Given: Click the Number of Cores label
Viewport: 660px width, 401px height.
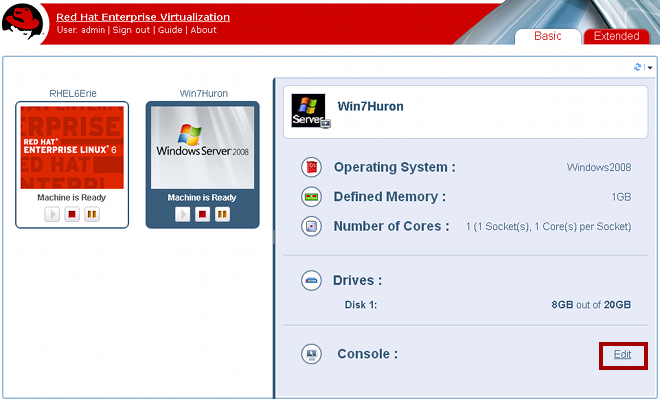Looking at the screenshot, I should [x=391, y=226].
